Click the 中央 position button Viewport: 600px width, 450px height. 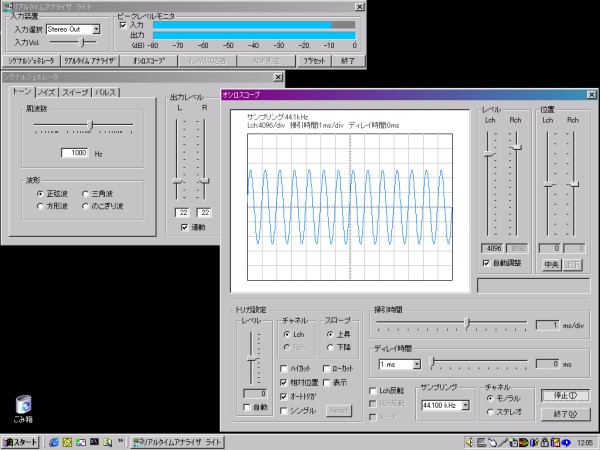point(551,264)
